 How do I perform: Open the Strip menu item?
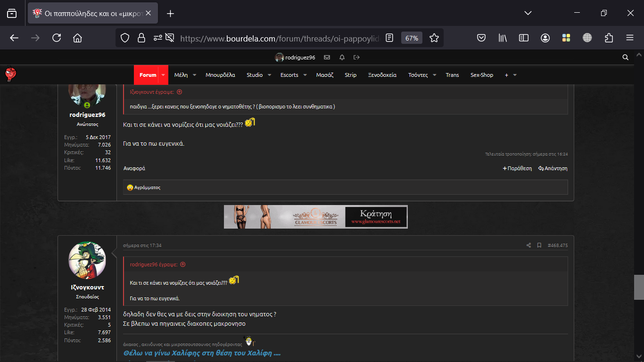351,75
